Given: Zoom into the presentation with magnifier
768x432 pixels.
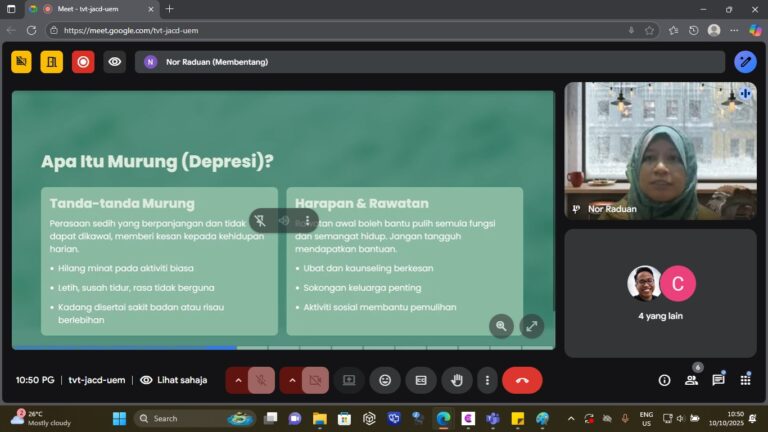Looking at the screenshot, I should [x=501, y=326].
